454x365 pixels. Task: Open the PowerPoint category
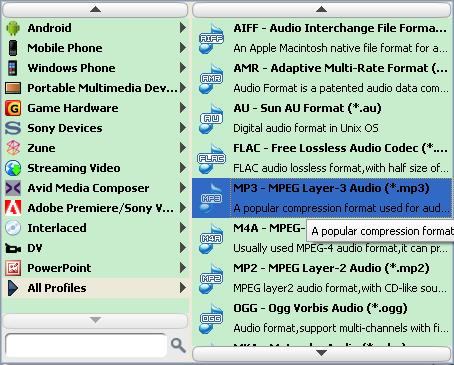point(95,268)
